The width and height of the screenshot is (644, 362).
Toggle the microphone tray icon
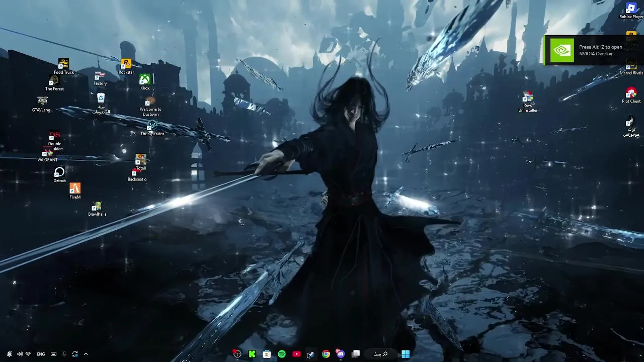(x=64, y=354)
